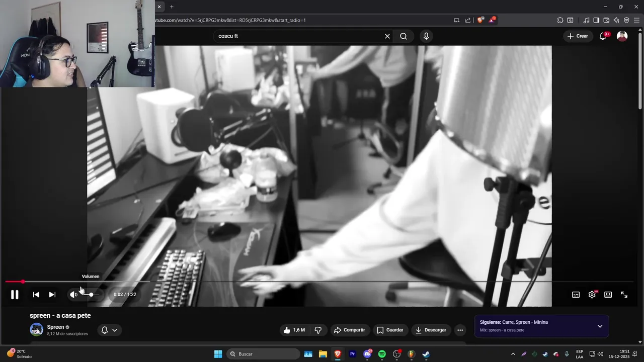Open the Windows Start menu
This screenshot has height=362, width=644.
pos(218,354)
